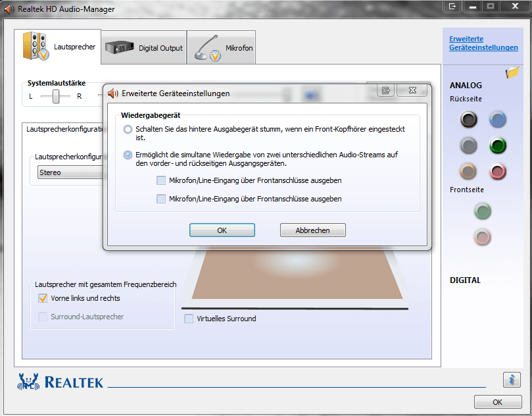Viewport: 532px width, 416px height.
Task: Click the yellow folder connector settings icon
Action: point(512,72)
